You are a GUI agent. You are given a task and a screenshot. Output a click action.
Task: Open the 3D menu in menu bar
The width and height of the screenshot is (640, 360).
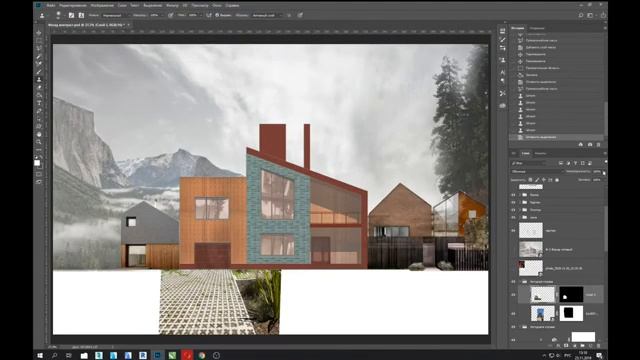click(x=185, y=5)
